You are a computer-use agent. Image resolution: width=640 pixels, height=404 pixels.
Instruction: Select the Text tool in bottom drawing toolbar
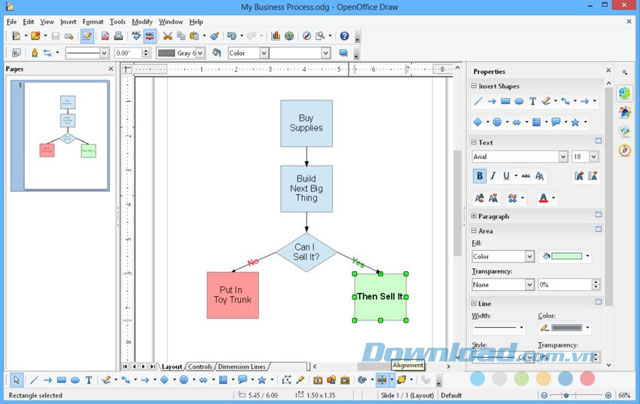[88, 380]
